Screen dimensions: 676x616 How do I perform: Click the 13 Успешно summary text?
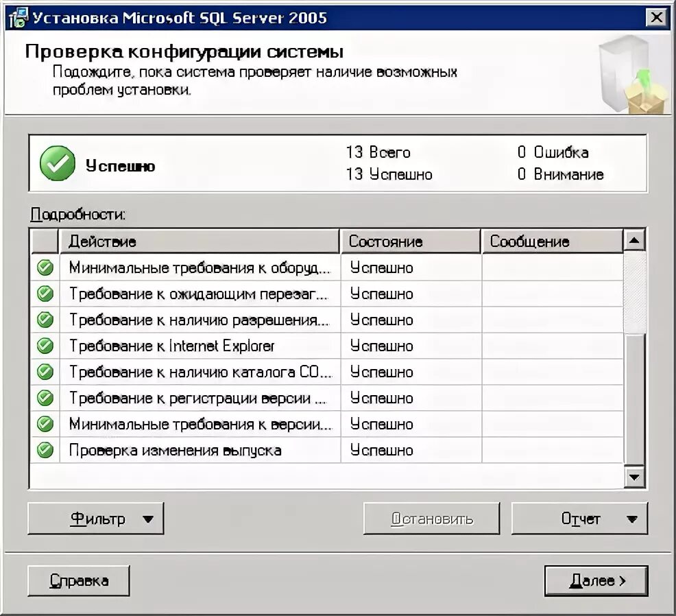click(x=389, y=174)
